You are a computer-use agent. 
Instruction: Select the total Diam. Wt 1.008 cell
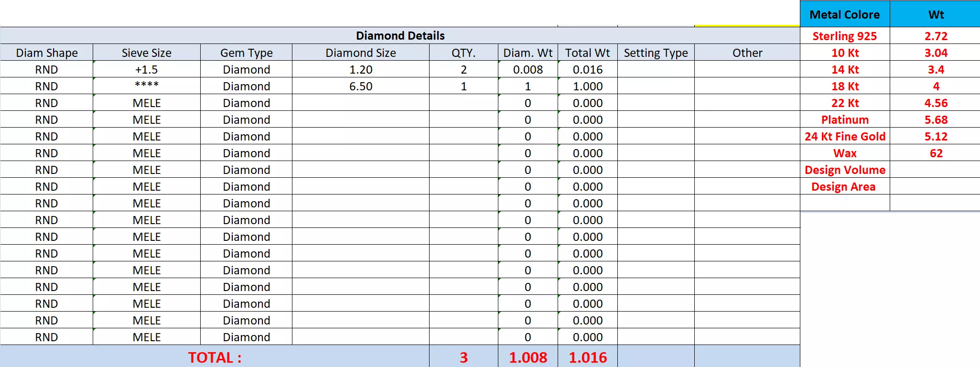click(x=528, y=357)
